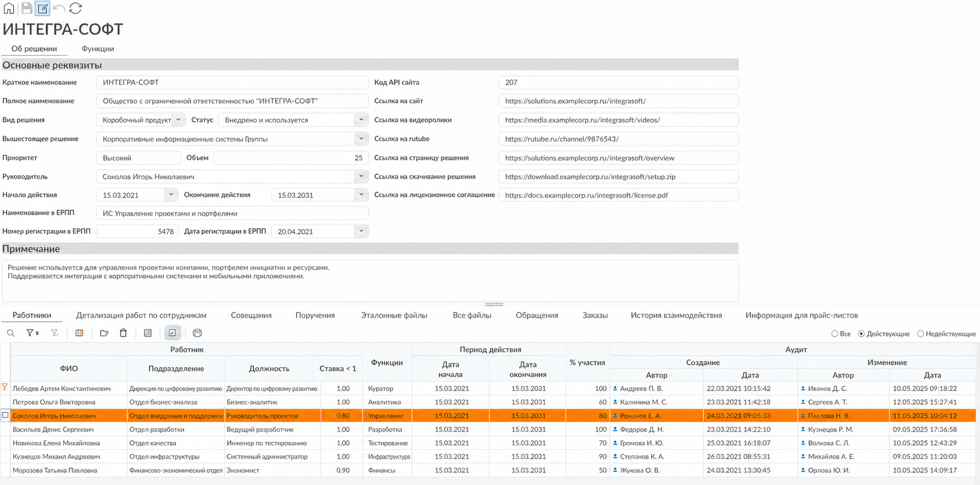Open the Совещания tab
980x485 pixels.
(251, 315)
